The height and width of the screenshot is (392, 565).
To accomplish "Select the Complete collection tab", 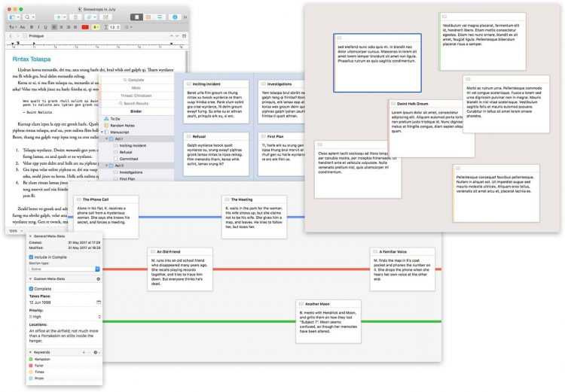I will (136, 80).
